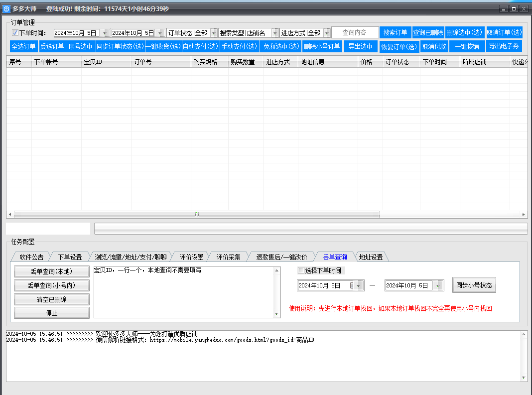Click the 查询内容 search input field
Viewport: 532px width, 395px height.
tap(355, 32)
